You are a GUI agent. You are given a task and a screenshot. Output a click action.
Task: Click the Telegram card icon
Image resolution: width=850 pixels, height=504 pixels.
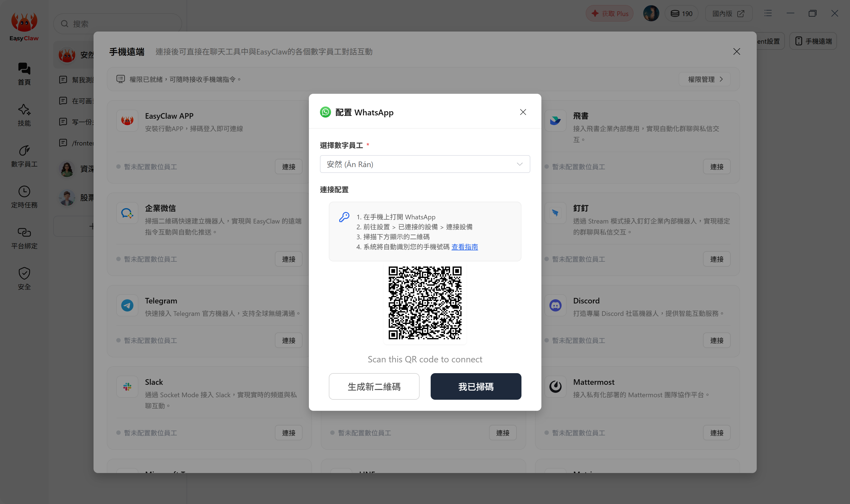[x=127, y=305]
